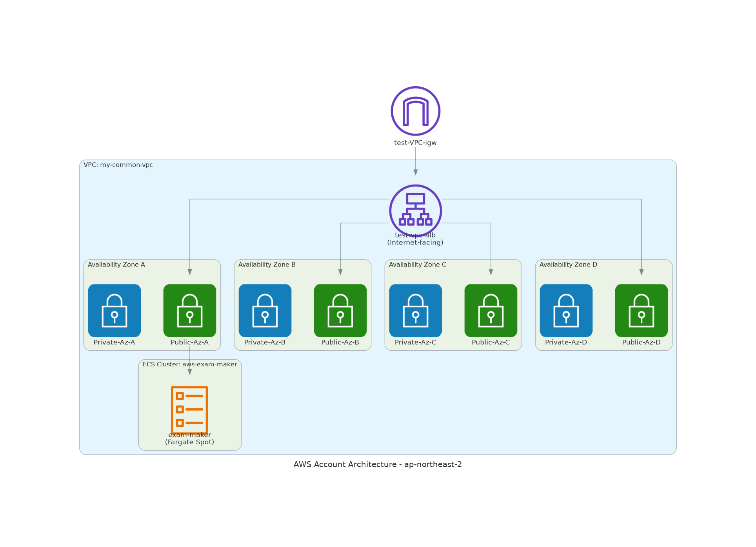This screenshot has width=756, height=547.
Task: Select the Public-Az-B subnet icon
Action: 340,310
